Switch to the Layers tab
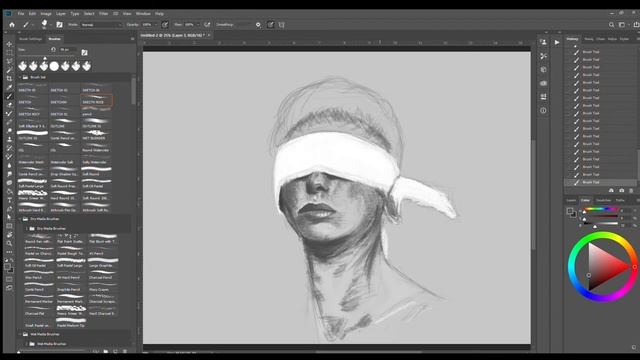The image size is (640, 360). (x=571, y=200)
